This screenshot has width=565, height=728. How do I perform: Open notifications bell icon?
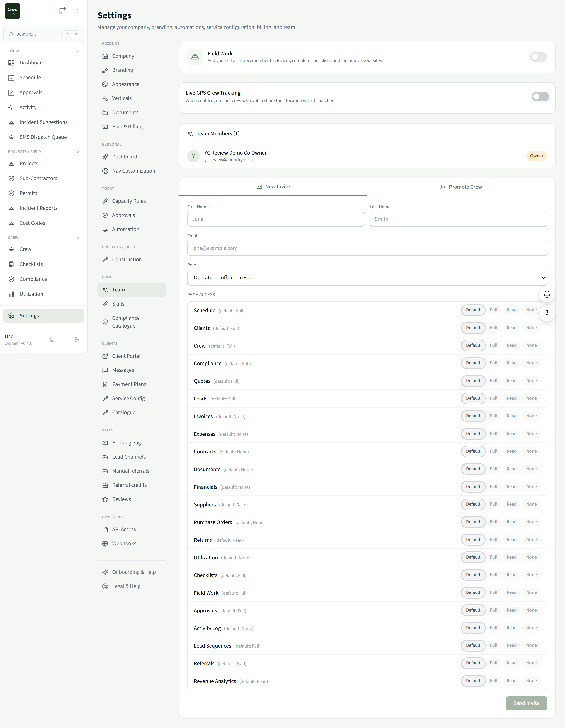[x=547, y=294]
